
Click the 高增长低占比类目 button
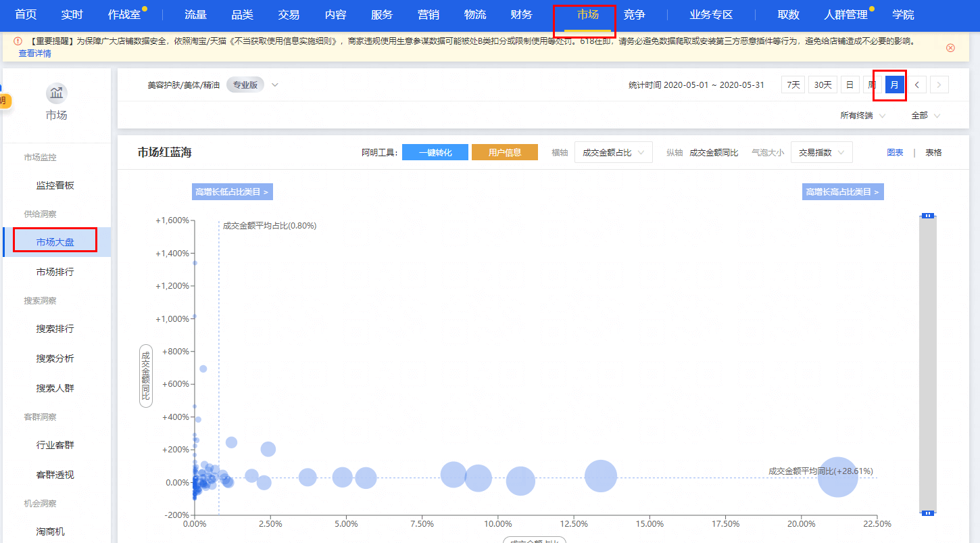pyautogui.click(x=232, y=192)
